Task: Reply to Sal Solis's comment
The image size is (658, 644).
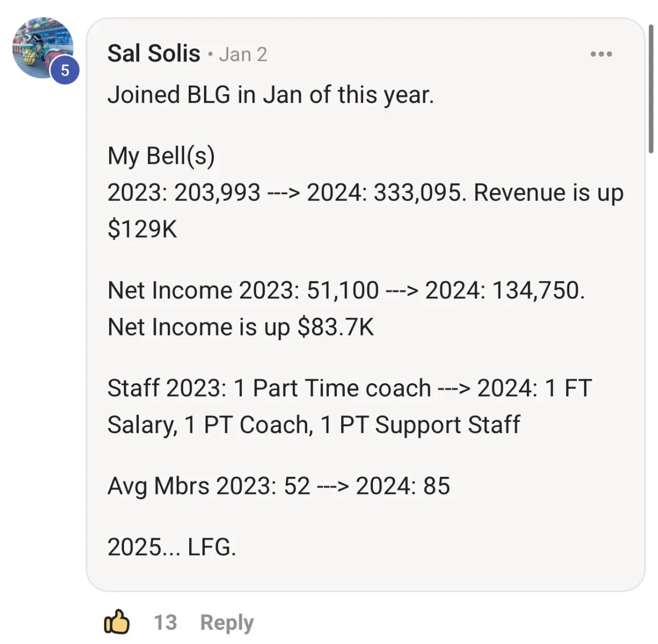Action: (x=226, y=623)
